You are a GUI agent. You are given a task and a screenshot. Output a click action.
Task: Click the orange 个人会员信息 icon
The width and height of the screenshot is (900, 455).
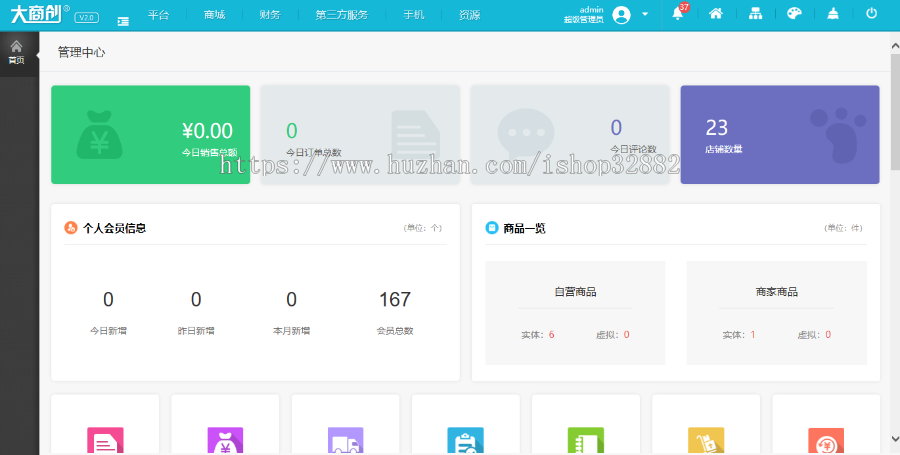point(71,228)
